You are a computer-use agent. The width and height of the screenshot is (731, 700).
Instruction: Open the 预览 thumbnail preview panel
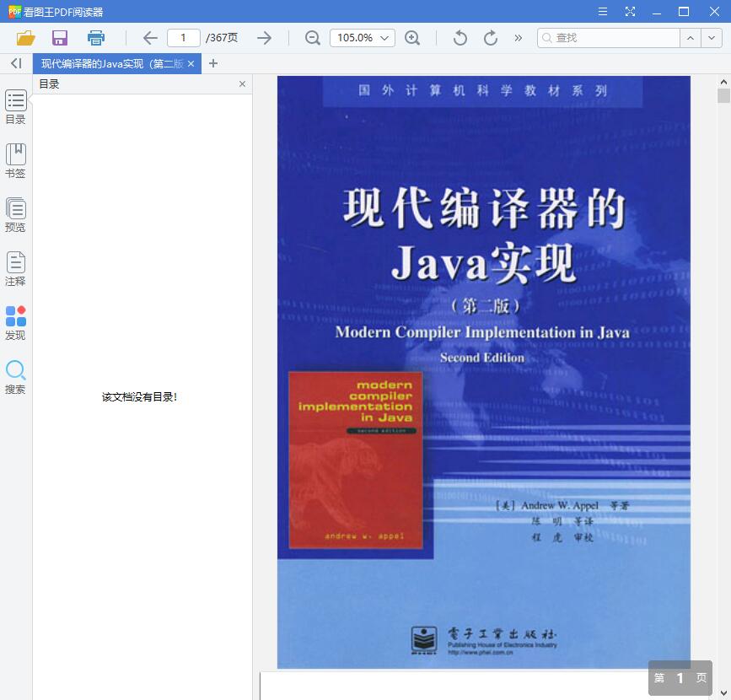coord(16,215)
